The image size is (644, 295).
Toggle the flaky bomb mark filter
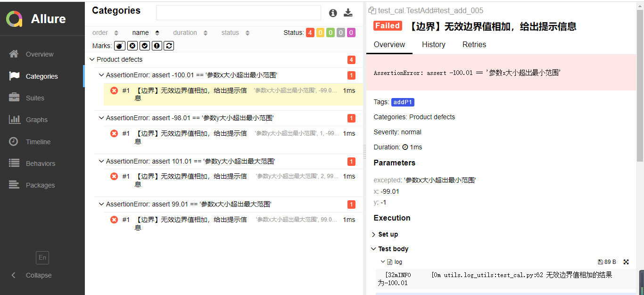pyautogui.click(x=120, y=46)
